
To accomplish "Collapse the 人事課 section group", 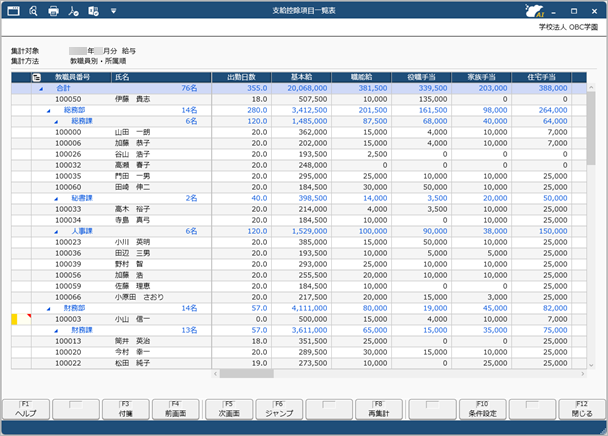I will (x=57, y=230).
